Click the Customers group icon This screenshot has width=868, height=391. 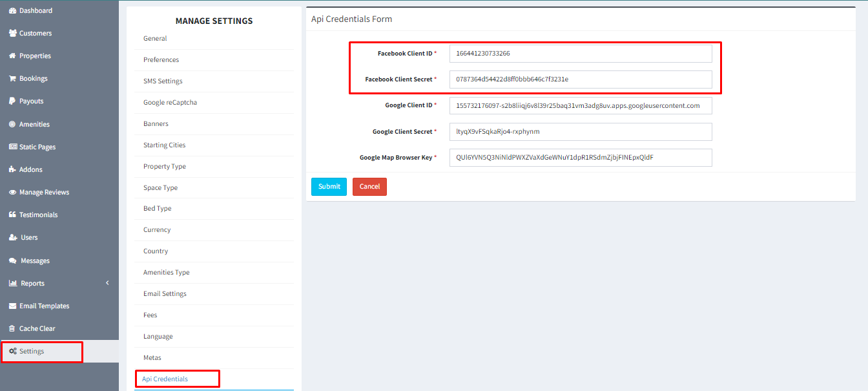point(12,34)
